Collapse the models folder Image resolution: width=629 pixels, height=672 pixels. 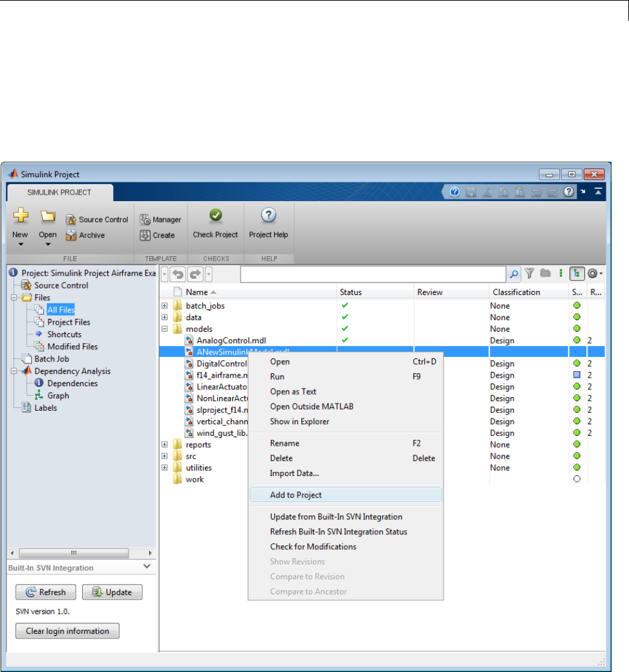tap(165, 329)
